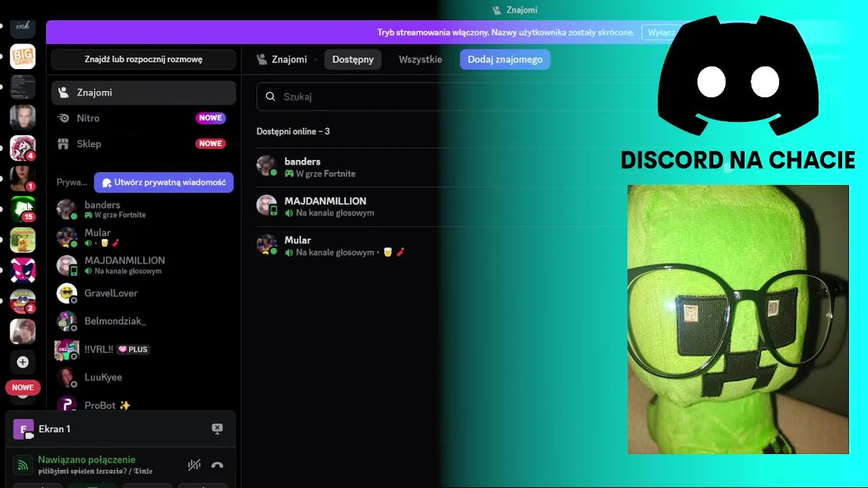This screenshot has height=488, width=868.
Task: Click the add a server plus icon
Action: [x=22, y=362]
